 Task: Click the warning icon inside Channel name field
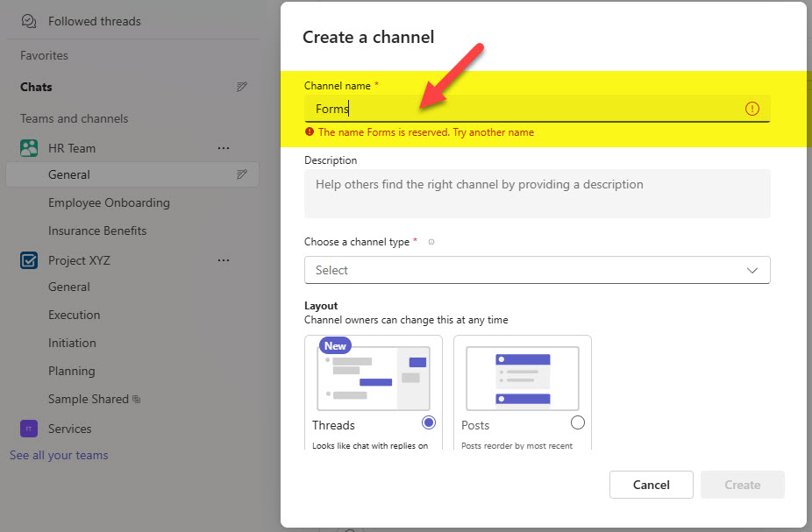point(751,109)
